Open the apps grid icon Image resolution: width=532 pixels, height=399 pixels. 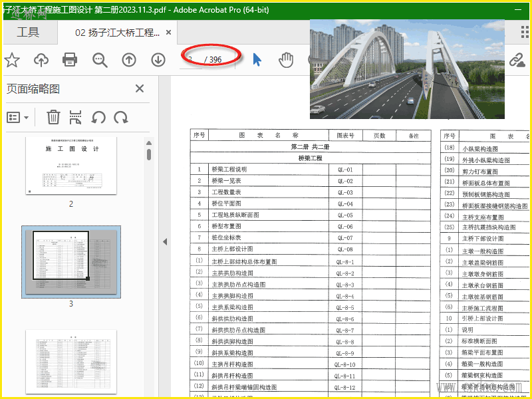click(x=525, y=32)
